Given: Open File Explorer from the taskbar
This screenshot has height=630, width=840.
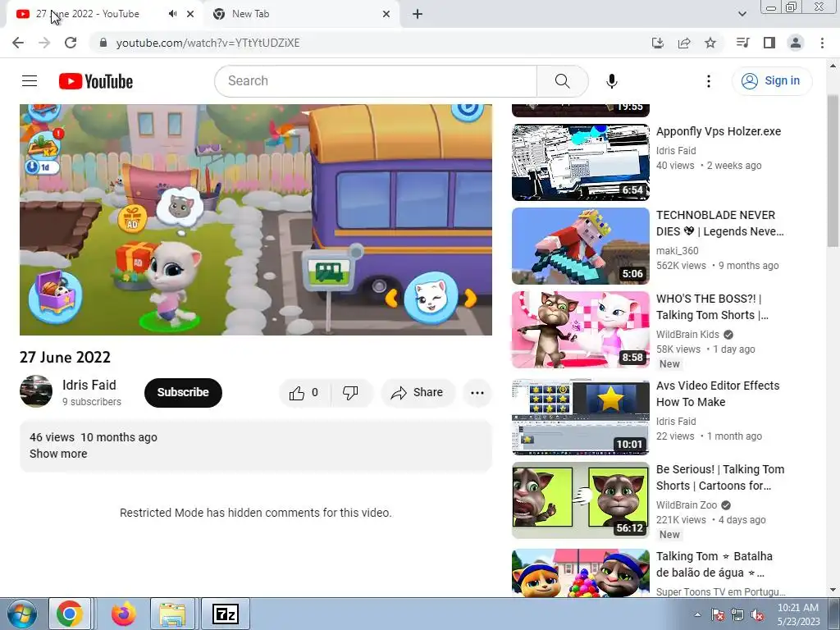Looking at the screenshot, I should point(172,614).
